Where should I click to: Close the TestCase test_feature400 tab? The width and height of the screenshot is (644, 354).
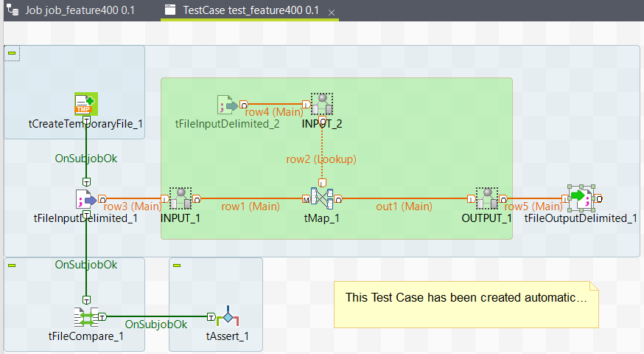(331, 13)
